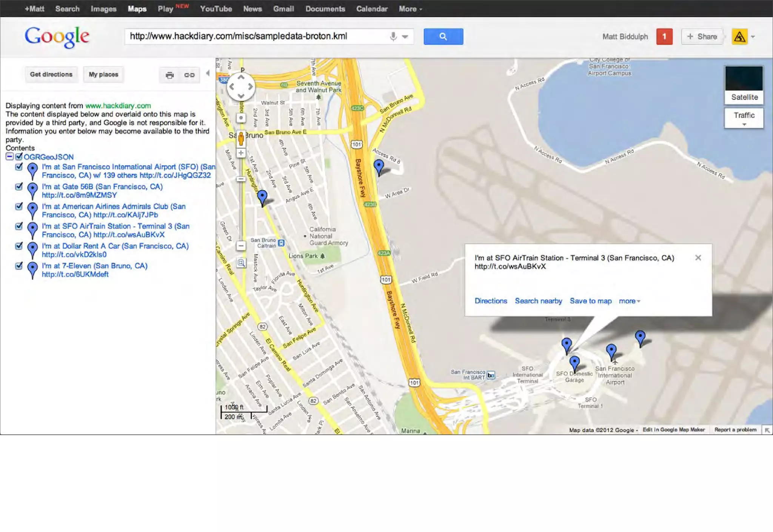Click the microphone voice search icon
The width and height of the screenshot is (773, 532).
click(x=393, y=37)
